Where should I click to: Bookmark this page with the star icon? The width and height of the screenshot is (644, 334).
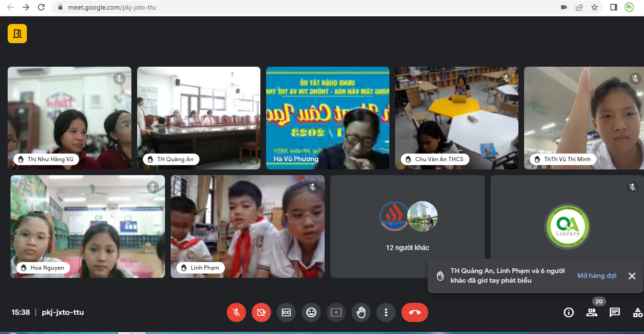[x=595, y=7]
